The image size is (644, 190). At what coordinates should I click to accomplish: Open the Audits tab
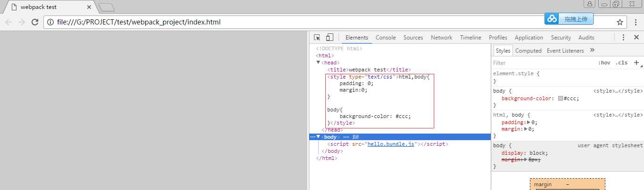tap(586, 38)
